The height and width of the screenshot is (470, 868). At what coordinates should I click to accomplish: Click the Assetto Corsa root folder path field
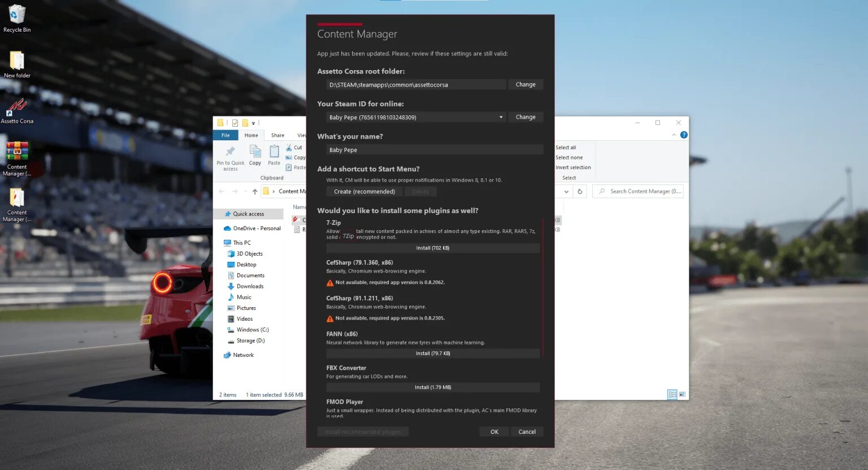(x=416, y=85)
